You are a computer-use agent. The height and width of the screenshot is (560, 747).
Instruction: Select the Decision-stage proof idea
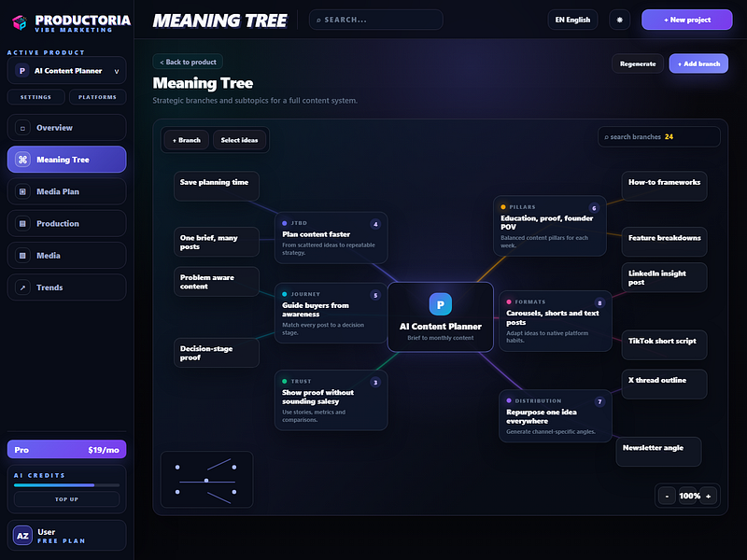click(x=217, y=353)
